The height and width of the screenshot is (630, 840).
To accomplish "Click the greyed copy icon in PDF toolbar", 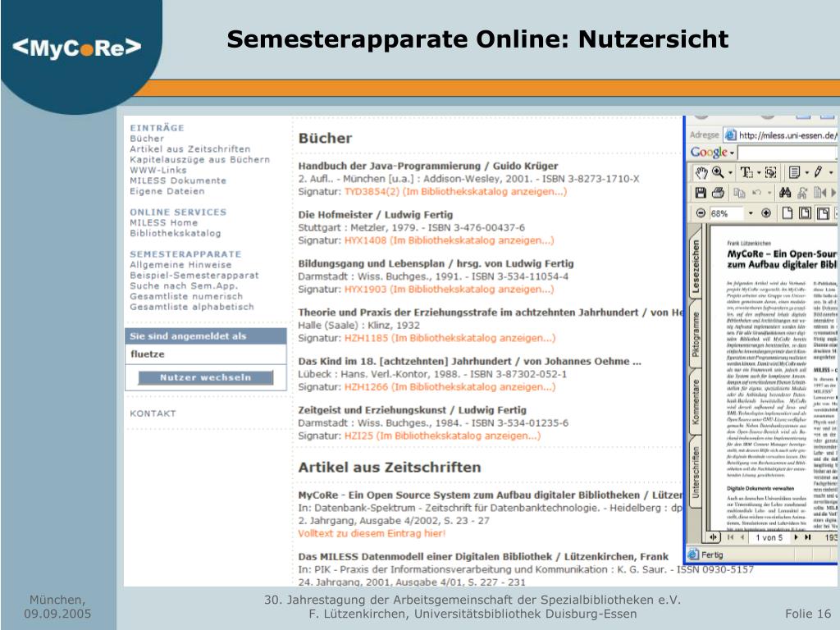I will click(x=739, y=193).
